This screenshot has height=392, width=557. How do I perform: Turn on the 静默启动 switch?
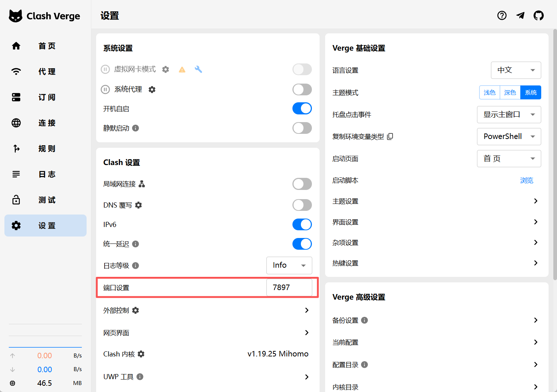[302, 128]
